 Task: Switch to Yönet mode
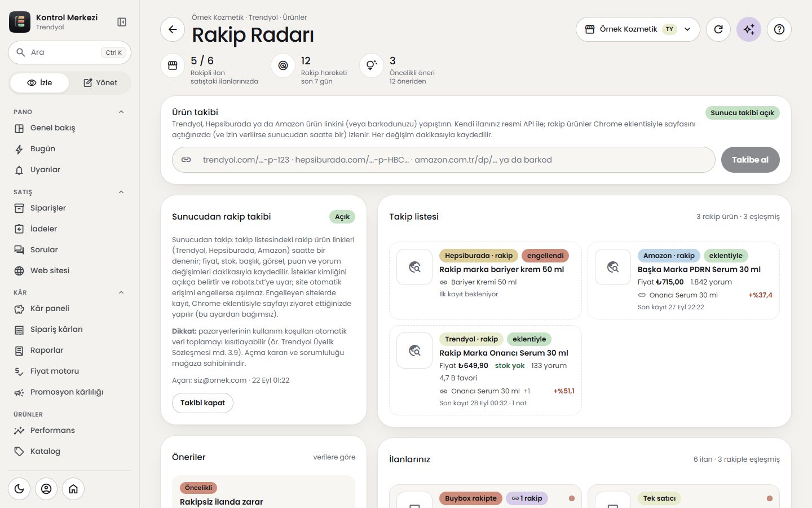[x=100, y=83]
